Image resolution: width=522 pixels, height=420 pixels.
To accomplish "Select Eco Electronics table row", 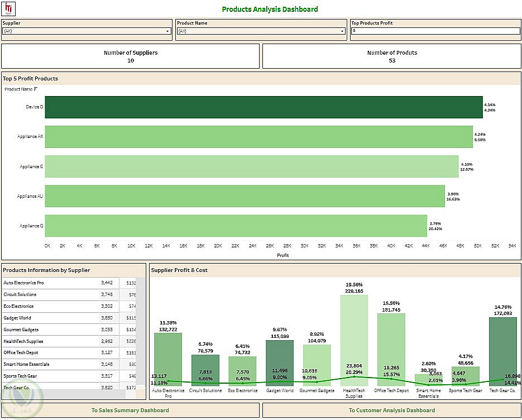I will pos(69,306).
